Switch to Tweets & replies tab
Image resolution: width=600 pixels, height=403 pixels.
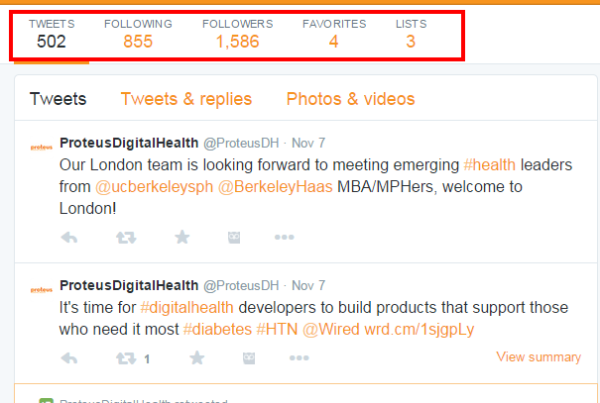pos(186,99)
